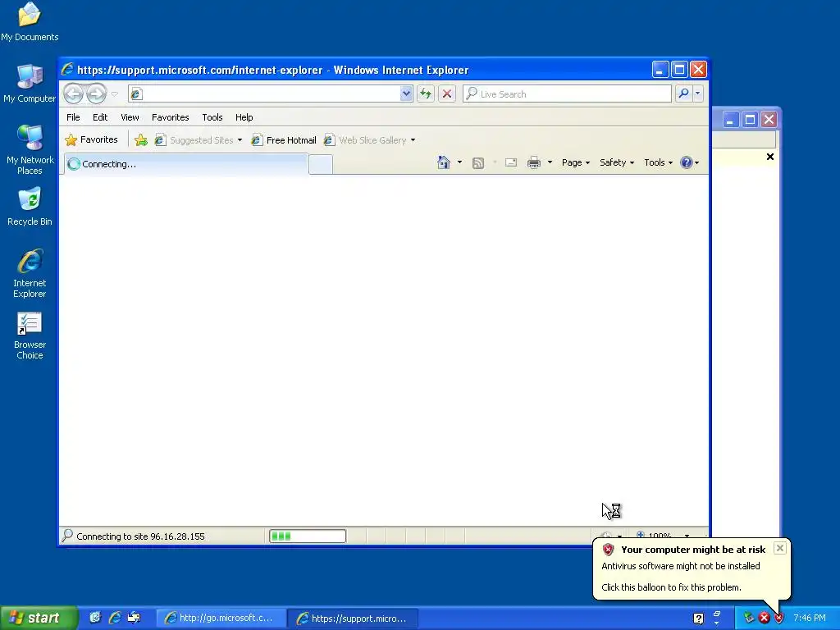The image size is (840, 630).
Task: Switch to http://go.microsoft.c... taskbar button
Action: (x=220, y=619)
